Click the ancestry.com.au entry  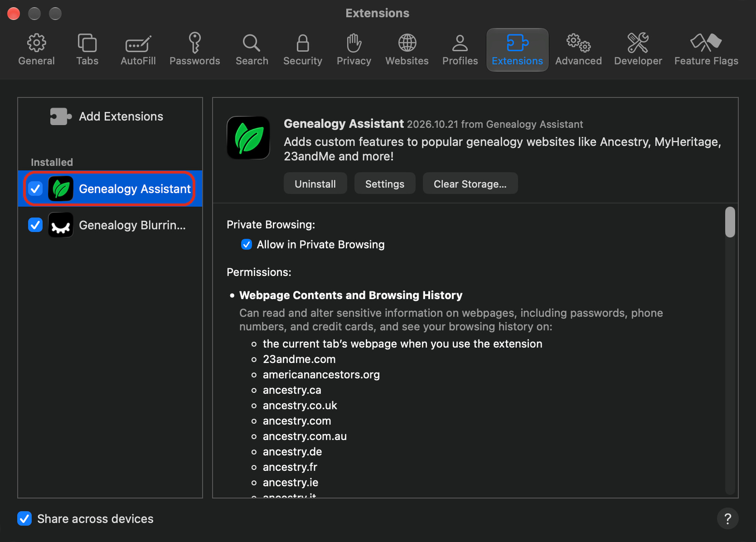tap(305, 436)
